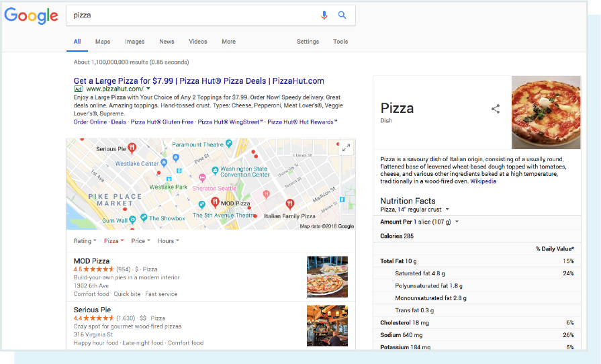The height and width of the screenshot is (364, 601).
Task: Go to Google homepage via logo
Action: tap(31, 15)
